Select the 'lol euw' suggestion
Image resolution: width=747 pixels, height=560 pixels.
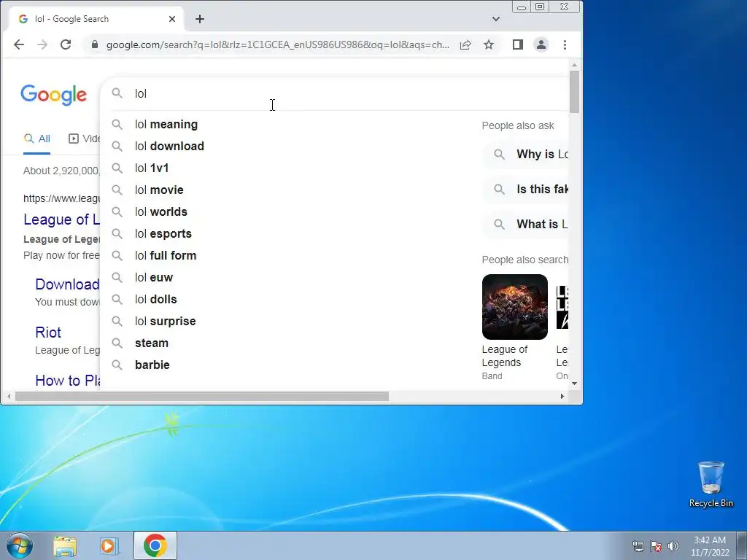pos(334,278)
